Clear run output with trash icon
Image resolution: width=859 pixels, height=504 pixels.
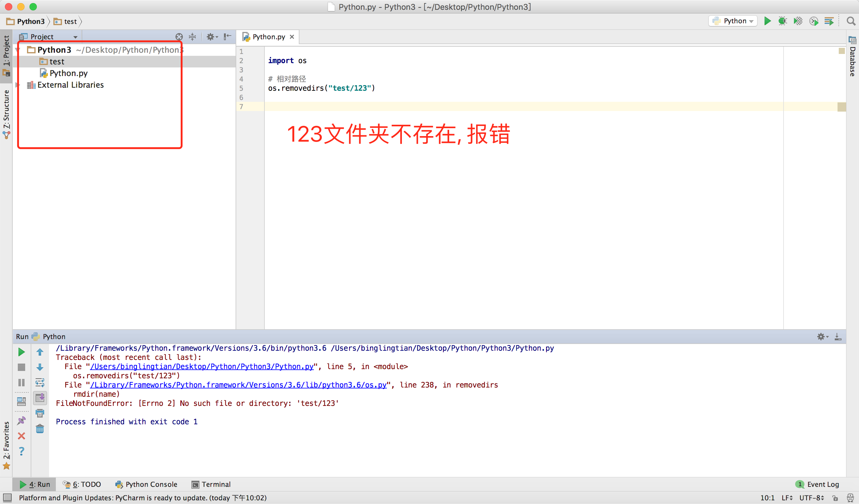40,428
